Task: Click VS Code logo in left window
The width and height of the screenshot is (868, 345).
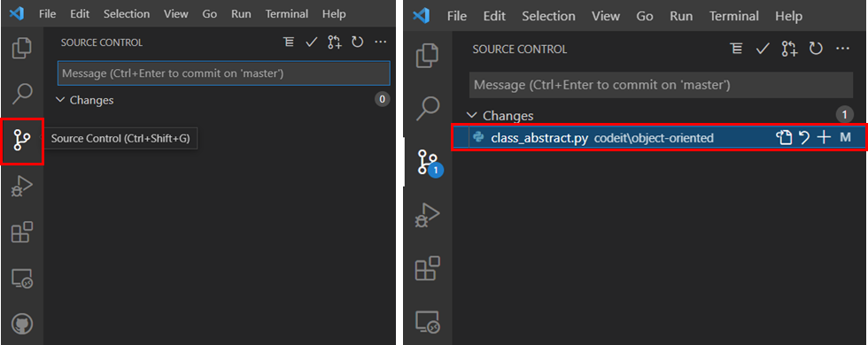Action: (17, 14)
